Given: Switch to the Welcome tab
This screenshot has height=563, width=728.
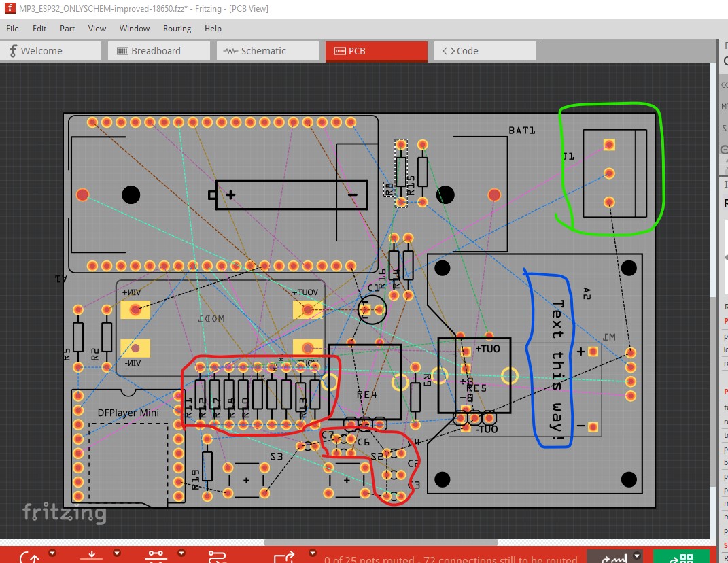Looking at the screenshot, I should [x=50, y=50].
